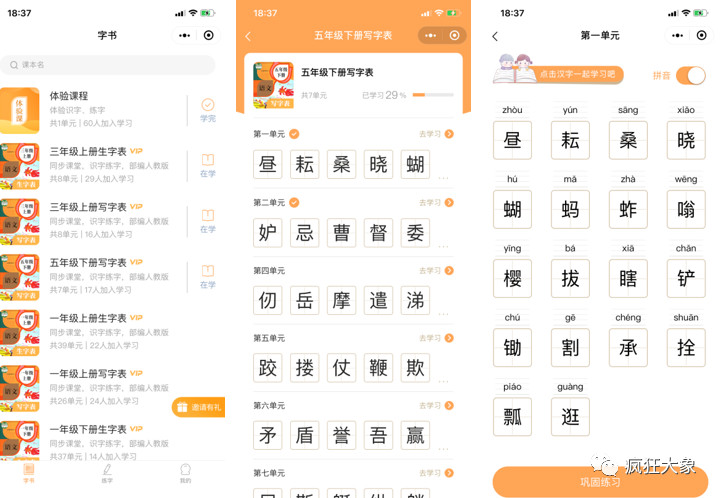Image resolution: width=720 pixels, height=498 pixels.
Task: Expand more characters dots in 第四单元 row
Action: 443,314
